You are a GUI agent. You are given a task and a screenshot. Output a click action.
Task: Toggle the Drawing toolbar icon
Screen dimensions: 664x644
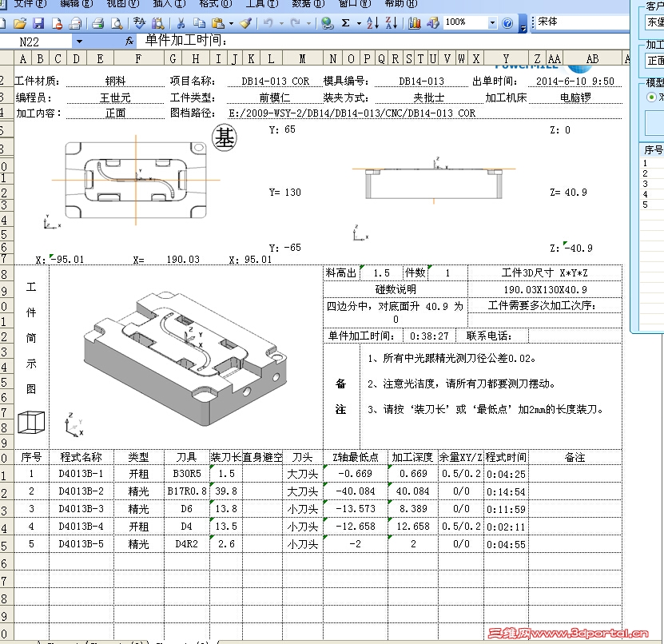click(433, 23)
